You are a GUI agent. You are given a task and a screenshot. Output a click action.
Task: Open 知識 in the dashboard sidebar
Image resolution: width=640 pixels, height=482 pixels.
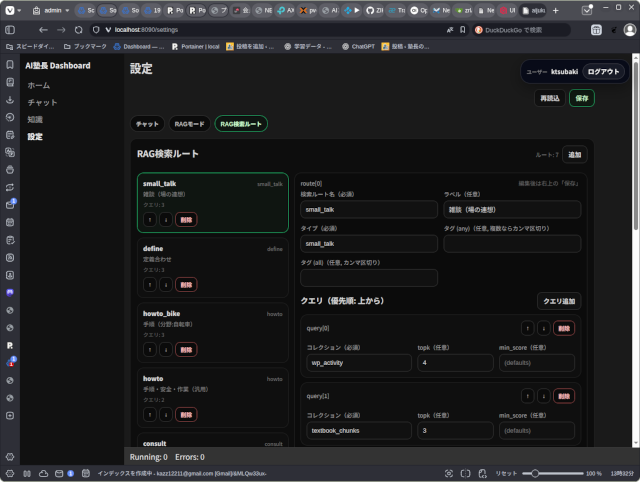(x=35, y=119)
